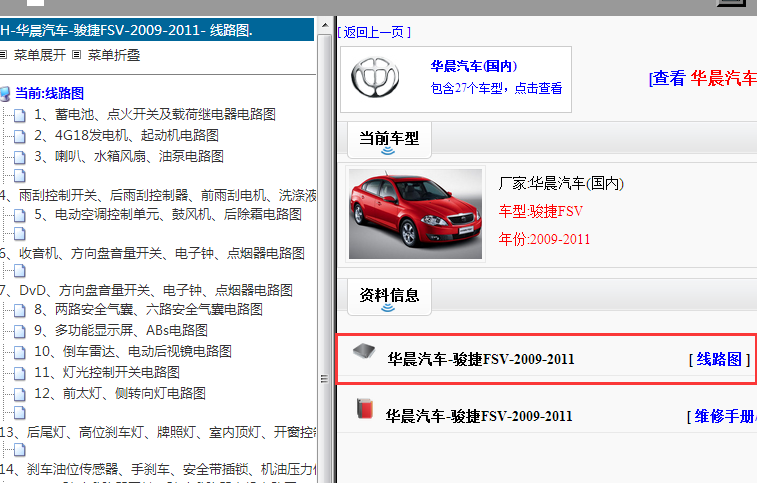
Task: Open 5、电动空调控制单元、鼓风机 entry
Action: click(168, 214)
